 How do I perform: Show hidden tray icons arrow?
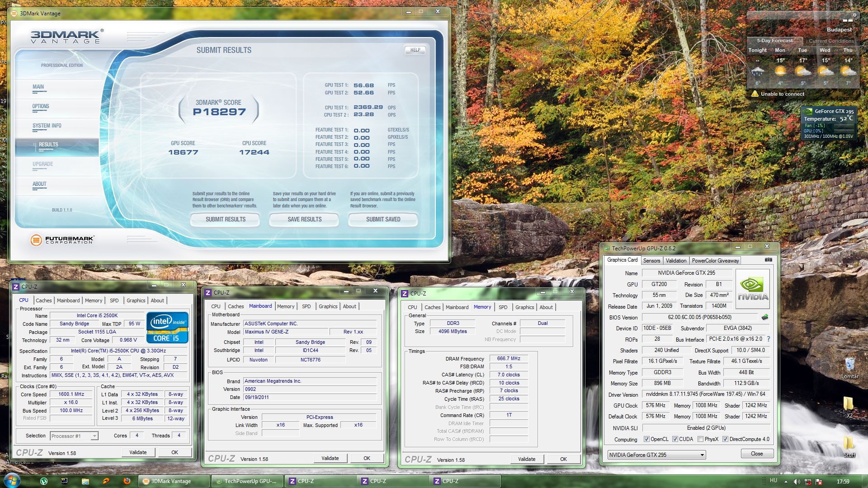point(786,482)
